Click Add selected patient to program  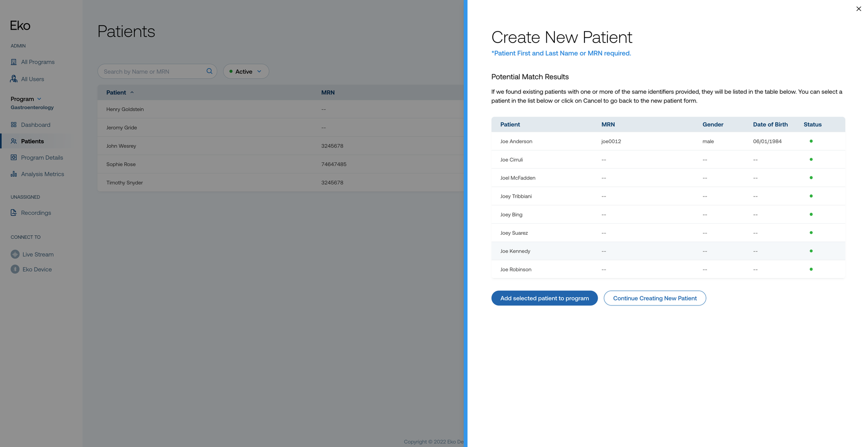pos(544,298)
